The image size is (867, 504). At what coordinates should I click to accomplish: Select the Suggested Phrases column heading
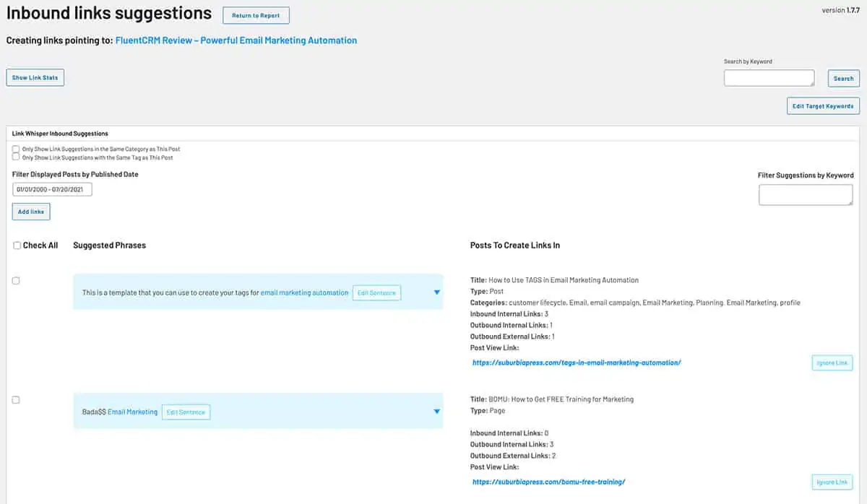(x=109, y=246)
